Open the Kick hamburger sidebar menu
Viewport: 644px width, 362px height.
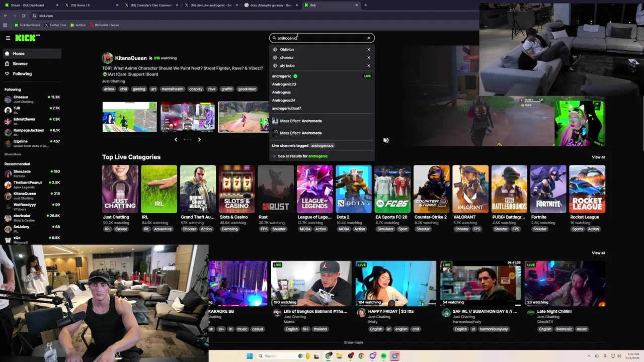tap(8, 38)
